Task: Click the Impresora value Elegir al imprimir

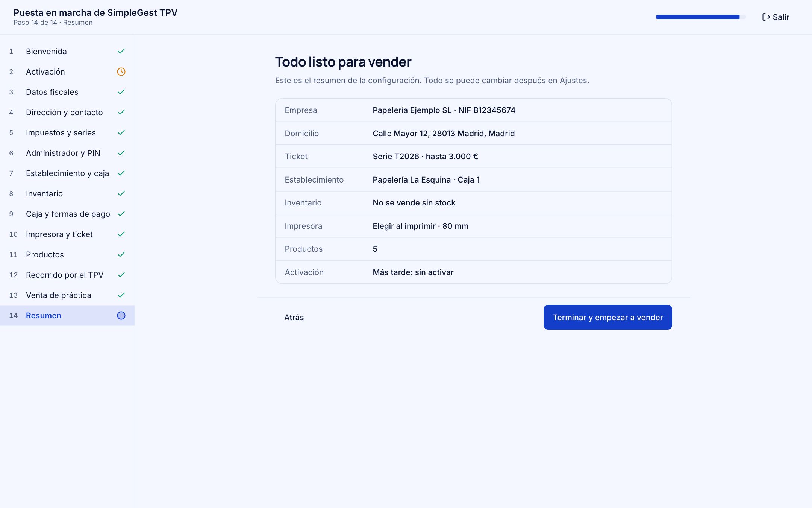Action: pyautogui.click(x=420, y=226)
